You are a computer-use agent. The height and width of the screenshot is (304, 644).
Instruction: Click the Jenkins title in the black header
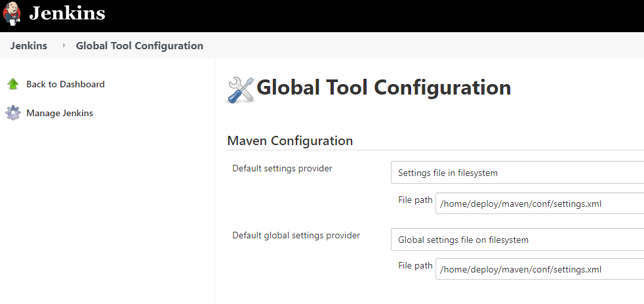[67, 13]
